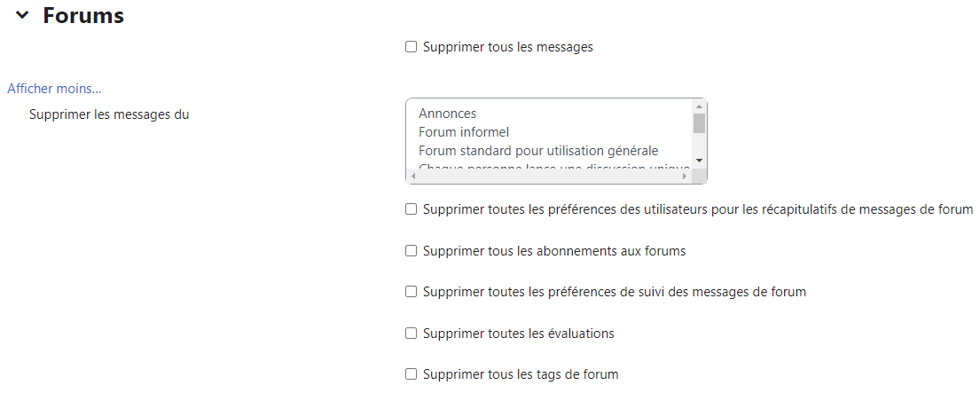Click the list's scroll left arrow
Viewport: 980px width, 393px height.
click(x=412, y=177)
